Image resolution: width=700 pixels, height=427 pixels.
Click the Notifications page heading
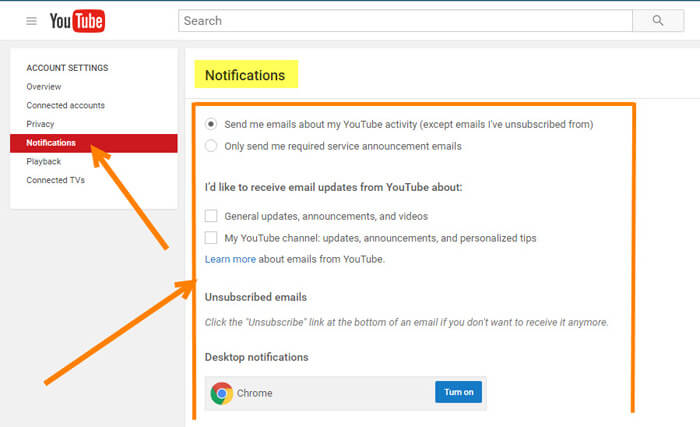245,75
